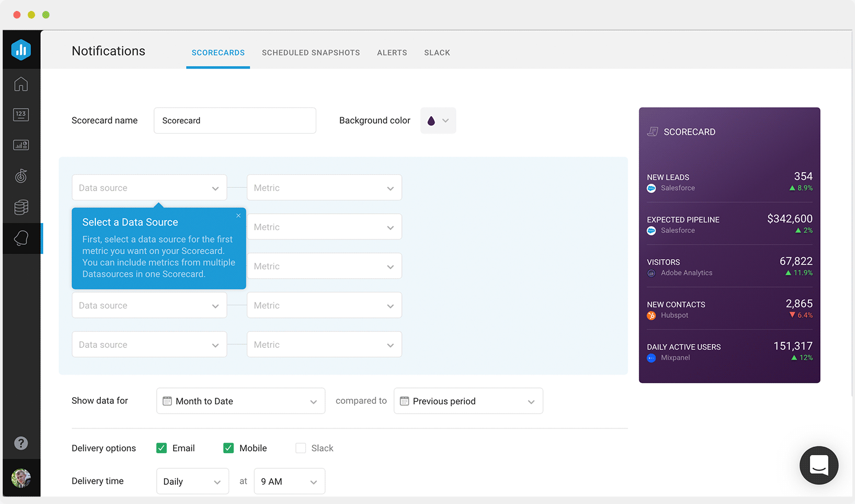Image resolution: width=855 pixels, height=504 pixels.
Task: Open the Month to Date dropdown
Action: [241, 401]
